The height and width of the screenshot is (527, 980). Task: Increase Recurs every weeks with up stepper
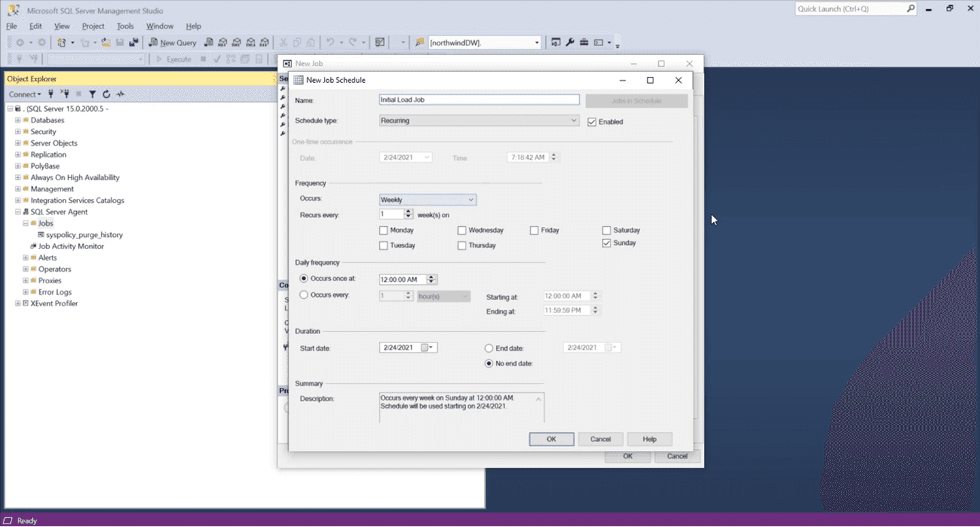[407, 210]
